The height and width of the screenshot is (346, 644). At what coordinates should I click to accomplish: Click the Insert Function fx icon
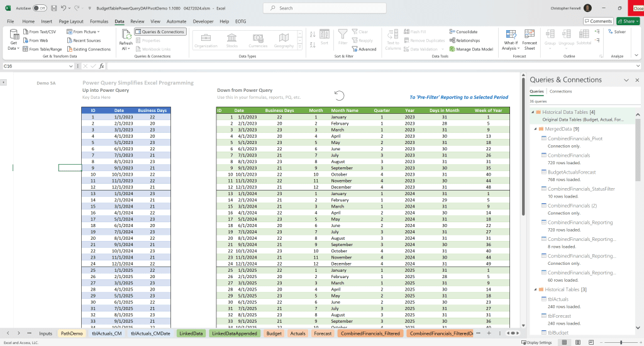coord(102,66)
